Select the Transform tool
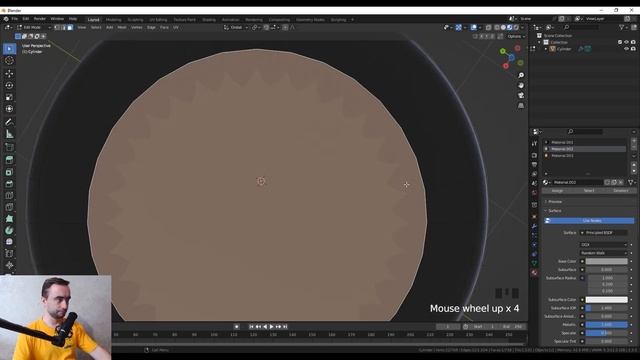Image resolution: width=640 pixels, height=360 pixels. point(9,109)
